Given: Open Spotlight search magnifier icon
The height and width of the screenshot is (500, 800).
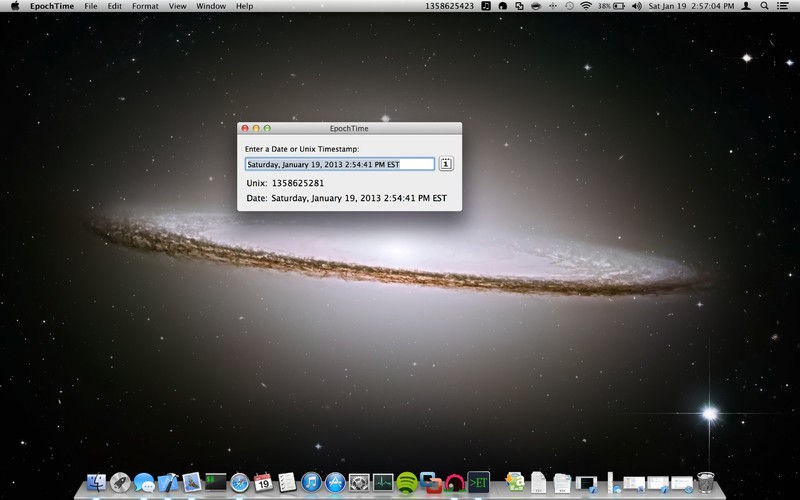Looking at the screenshot, I should [x=764, y=6].
